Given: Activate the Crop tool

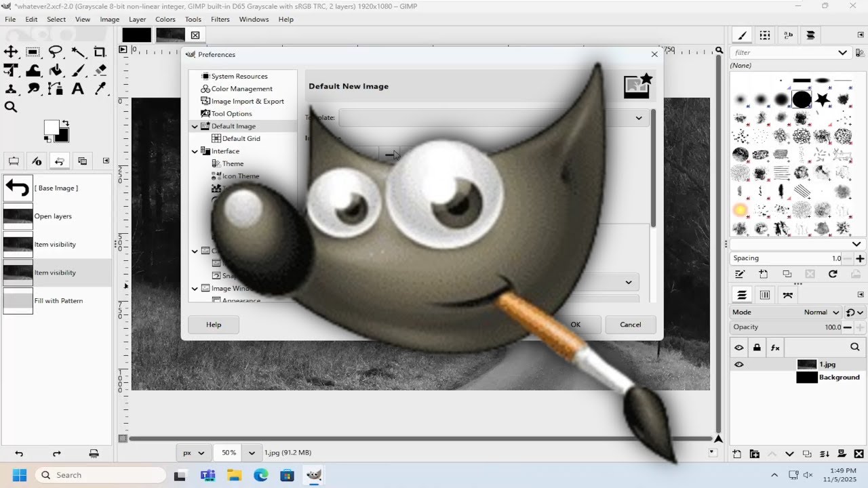Looking at the screenshot, I should click(x=100, y=52).
